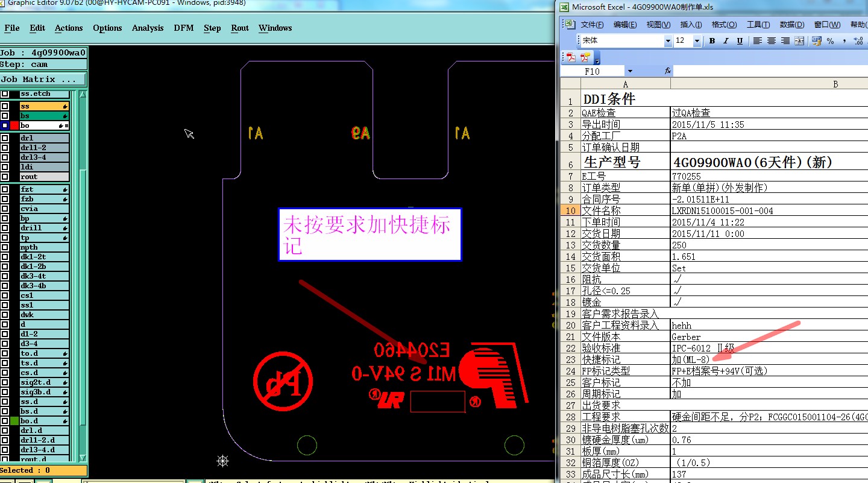
Task: Click the red color box of bo layer
Action: [x=14, y=125]
